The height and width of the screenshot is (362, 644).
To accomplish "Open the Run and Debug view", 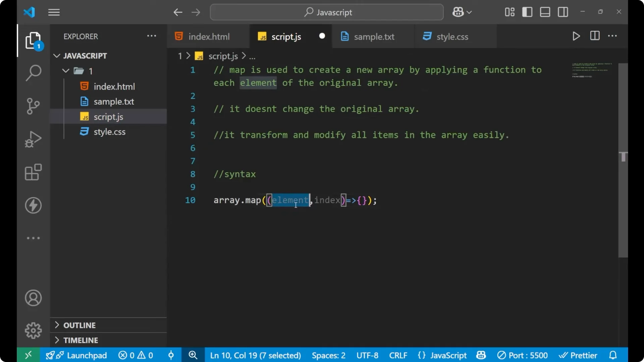I will click(x=33, y=139).
